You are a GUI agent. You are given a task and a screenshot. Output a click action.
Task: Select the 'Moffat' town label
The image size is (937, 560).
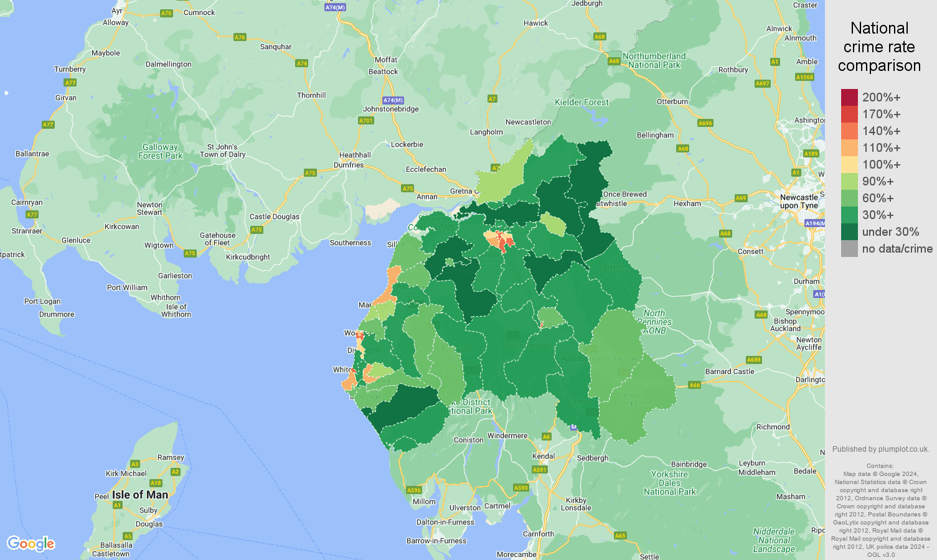point(386,60)
